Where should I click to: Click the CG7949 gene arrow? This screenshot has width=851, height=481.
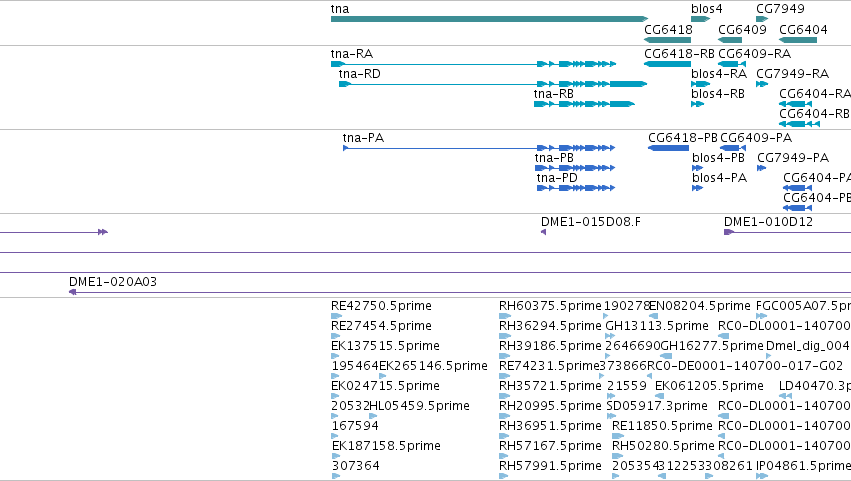762,19
